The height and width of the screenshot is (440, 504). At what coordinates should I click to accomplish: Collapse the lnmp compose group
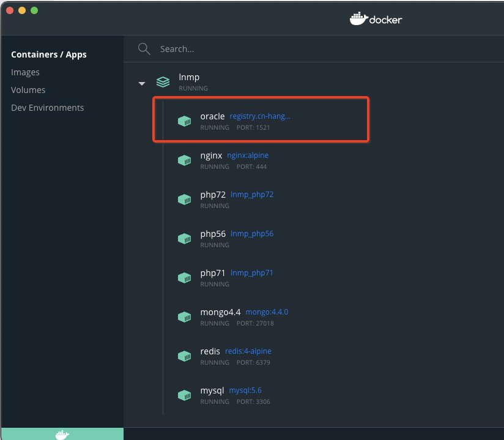(x=142, y=83)
